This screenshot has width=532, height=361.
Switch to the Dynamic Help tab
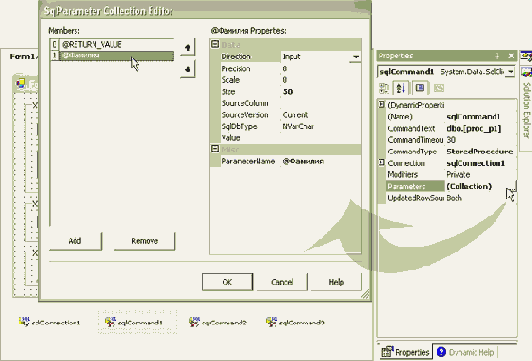coord(466,353)
